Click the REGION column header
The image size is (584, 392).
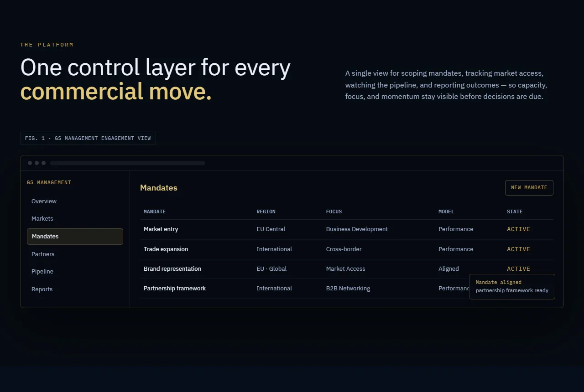coord(266,211)
